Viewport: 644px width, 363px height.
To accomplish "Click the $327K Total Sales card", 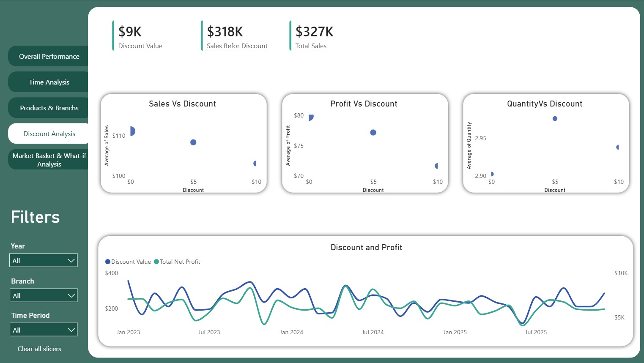I will point(314,36).
